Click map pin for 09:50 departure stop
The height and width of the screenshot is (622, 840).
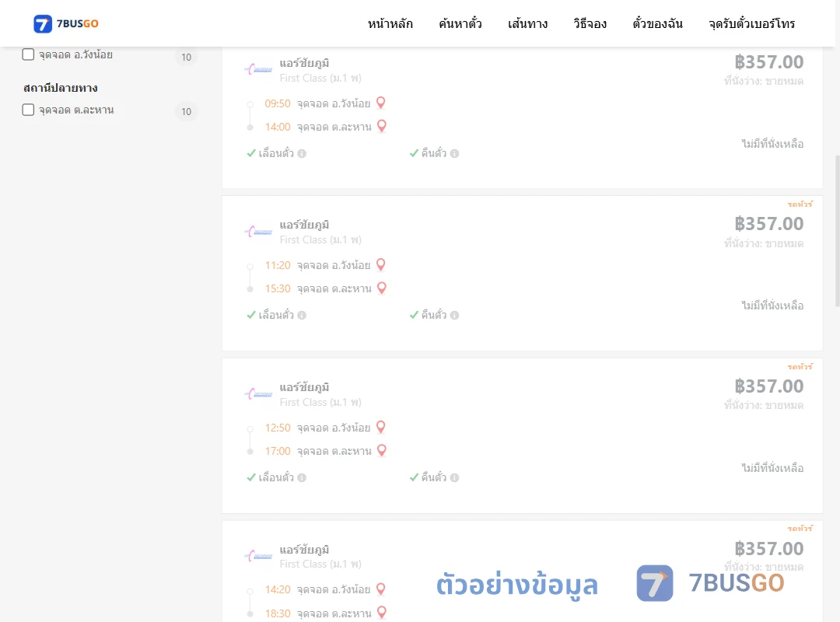coord(381,103)
